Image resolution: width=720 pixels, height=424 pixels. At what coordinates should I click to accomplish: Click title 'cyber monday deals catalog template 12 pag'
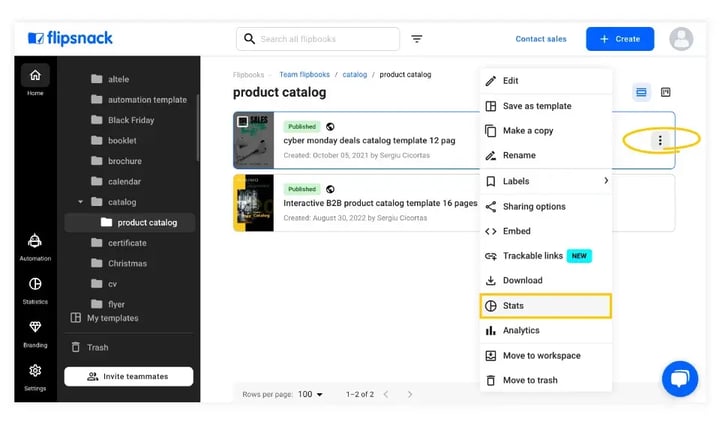click(x=369, y=141)
